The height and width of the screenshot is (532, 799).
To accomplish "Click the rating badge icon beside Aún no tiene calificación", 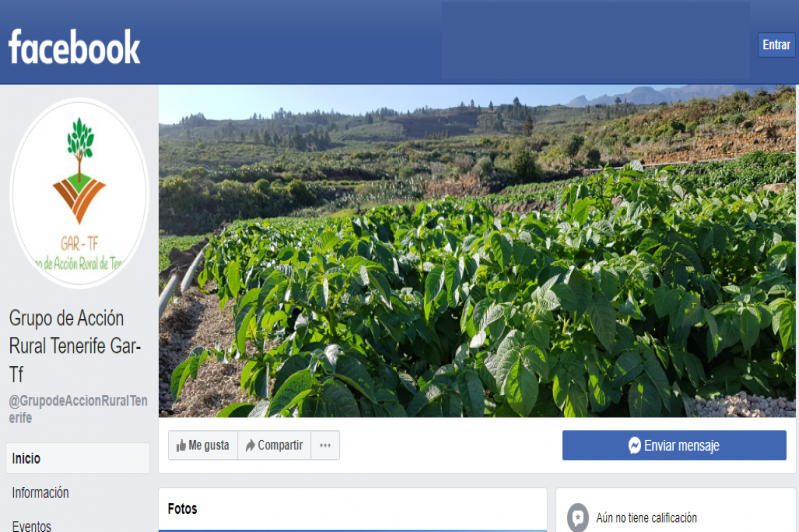I will tap(578, 517).
